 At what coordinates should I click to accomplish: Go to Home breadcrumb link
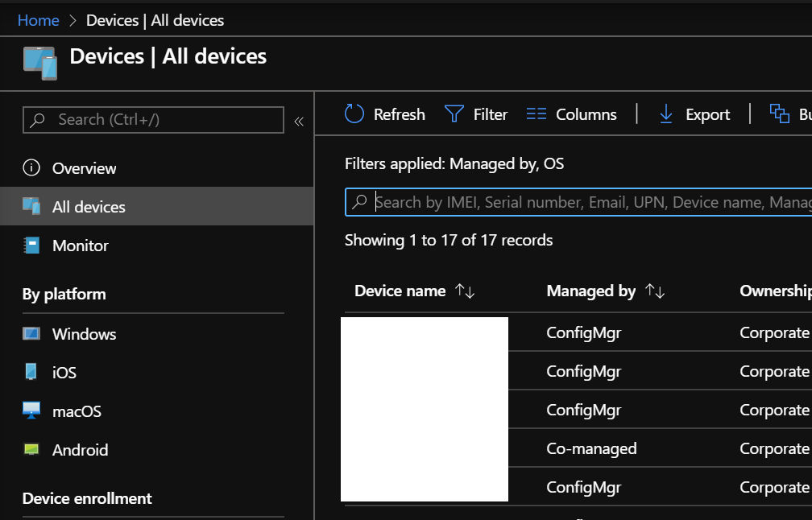pyautogui.click(x=38, y=20)
